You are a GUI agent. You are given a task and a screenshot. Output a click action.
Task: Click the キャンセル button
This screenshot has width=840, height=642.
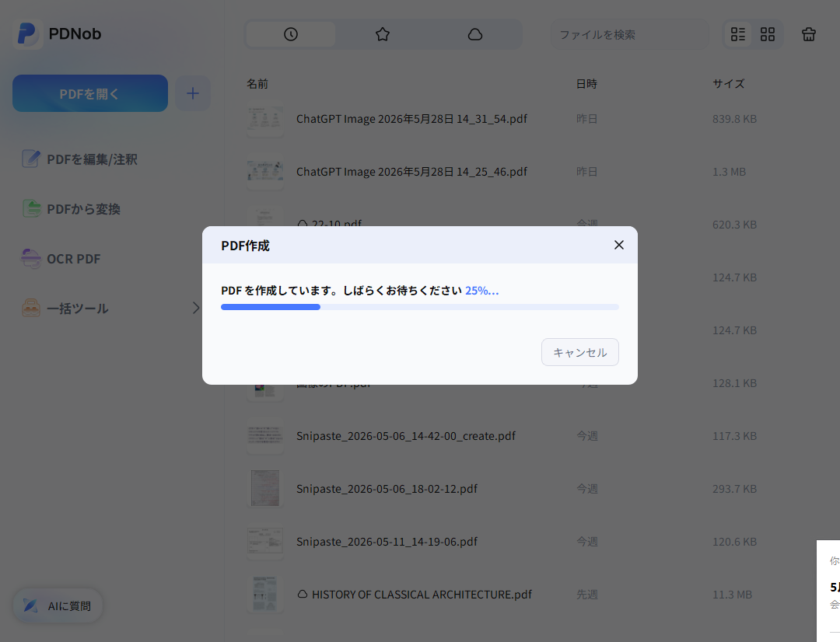pos(579,352)
